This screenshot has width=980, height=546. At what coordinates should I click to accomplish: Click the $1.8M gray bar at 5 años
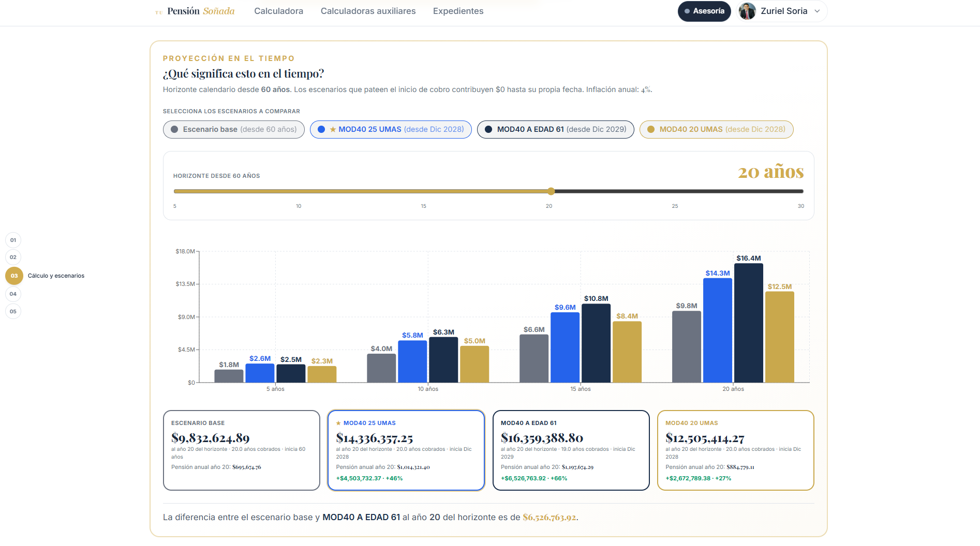tap(229, 376)
